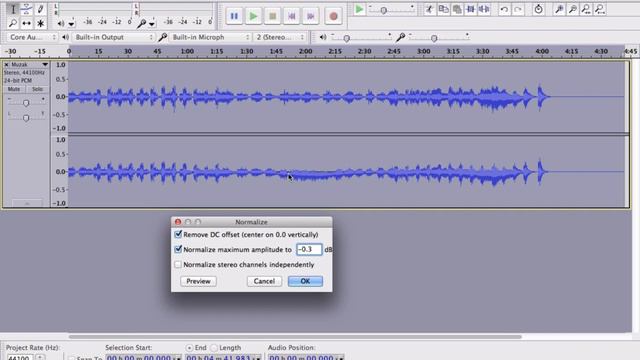Collapse the Muzak track panel button
The height and width of the screenshot is (360, 640).
point(27,203)
